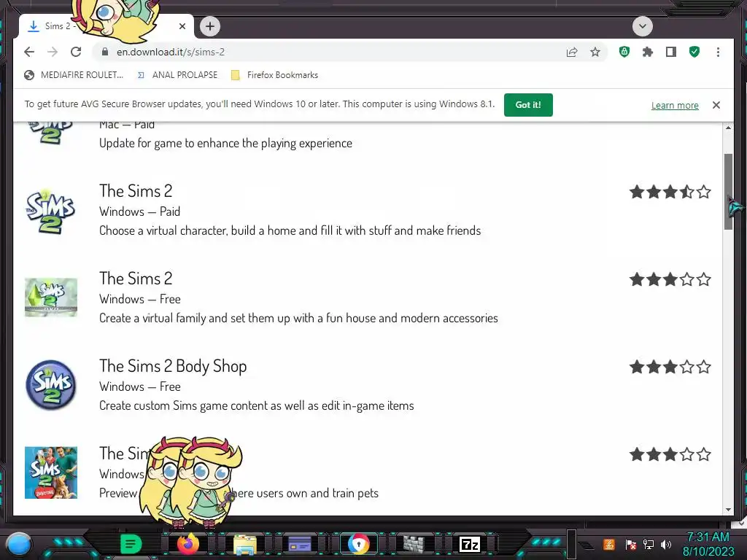Open The Sims 2 Windows Paid title
This screenshot has width=747, height=560.
pyautogui.click(x=136, y=191)
